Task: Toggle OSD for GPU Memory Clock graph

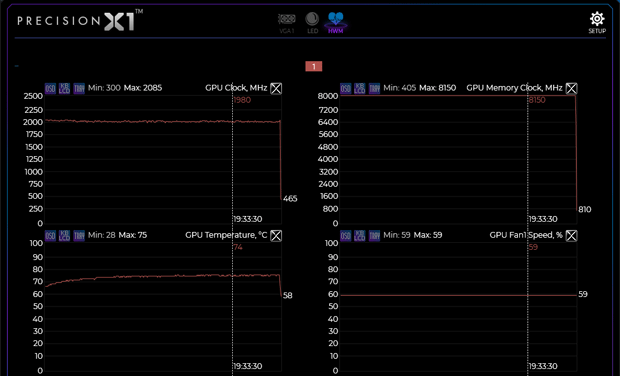Action: pos(346,88)
